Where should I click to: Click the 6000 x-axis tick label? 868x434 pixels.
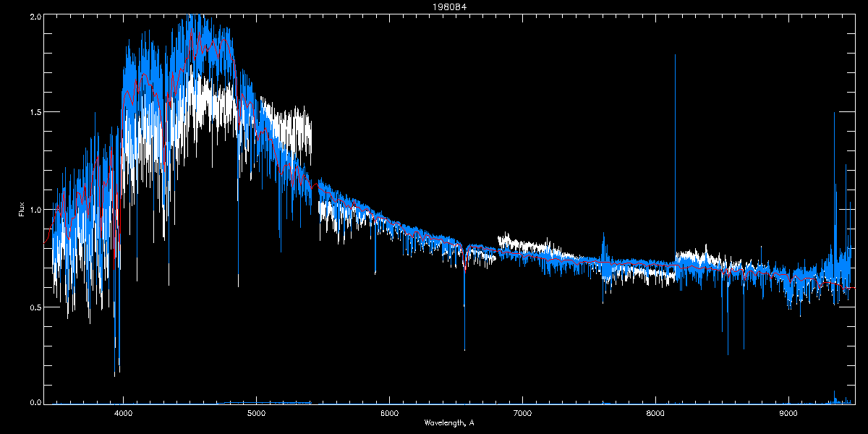(x=389, y=414)
